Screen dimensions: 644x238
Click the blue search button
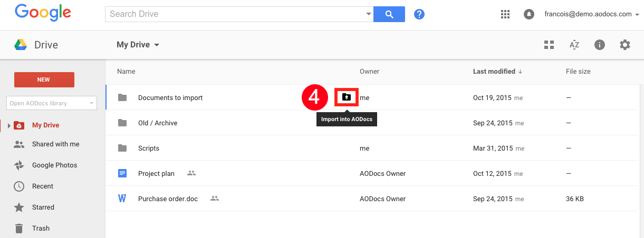coord(389,14)
